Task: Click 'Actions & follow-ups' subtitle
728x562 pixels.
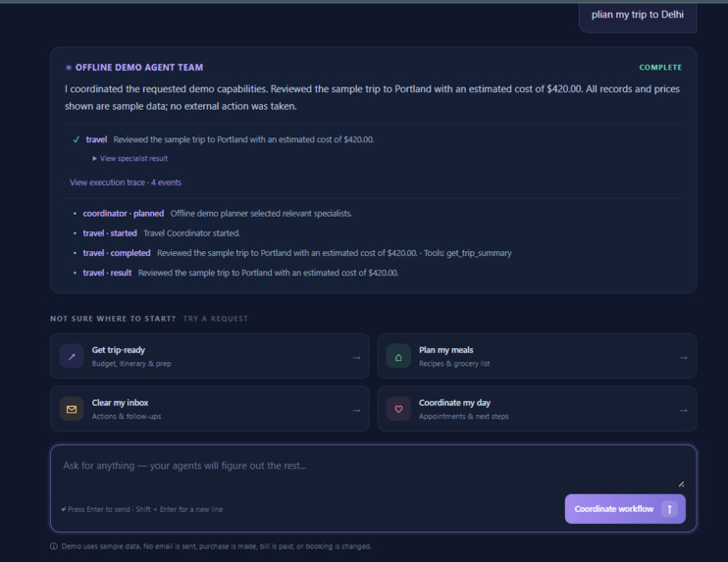Action: pos(127,416)
